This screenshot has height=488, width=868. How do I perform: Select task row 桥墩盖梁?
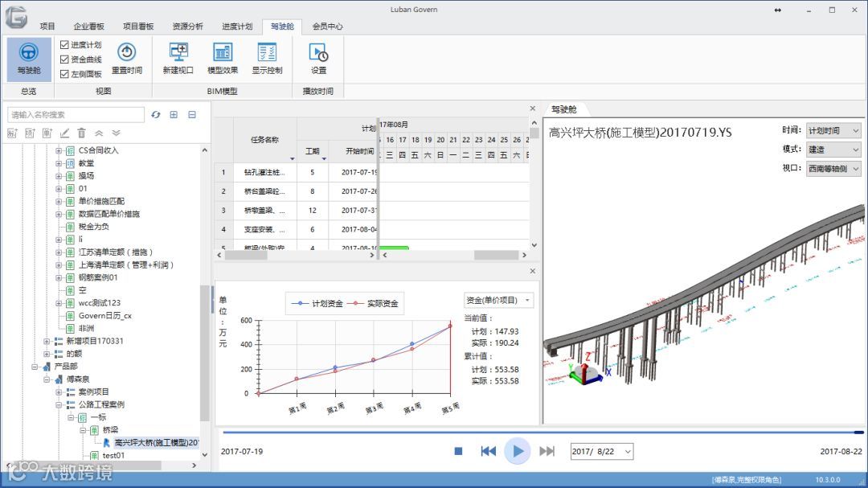coord(296,211)
